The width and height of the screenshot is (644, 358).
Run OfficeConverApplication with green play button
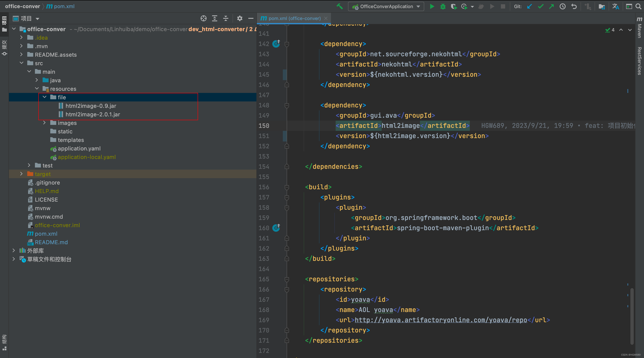(x=432, y=7)
